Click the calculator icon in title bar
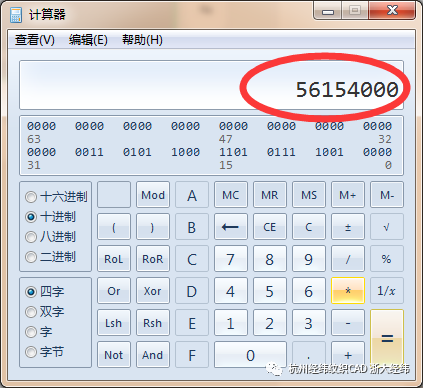This screenshot has width=423, height=388. pos(15,15)
